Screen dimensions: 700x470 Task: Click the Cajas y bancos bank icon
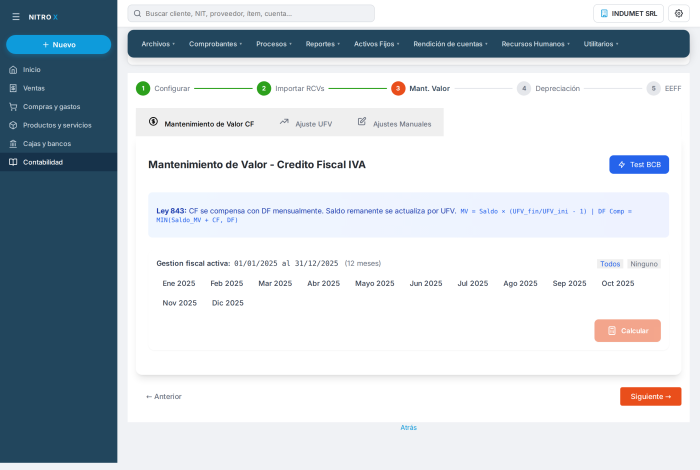(13, 144)
